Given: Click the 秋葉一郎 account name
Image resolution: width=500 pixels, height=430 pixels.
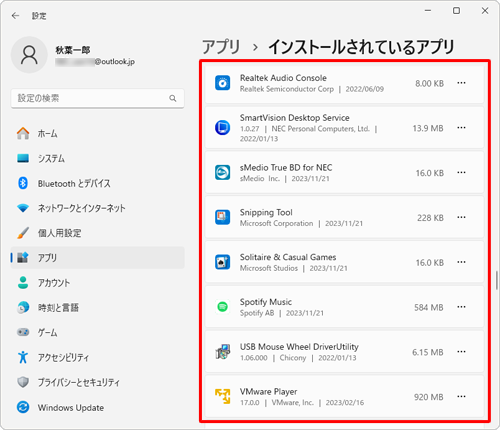Looking at the screenshot, I should click(x=73, y=50).
